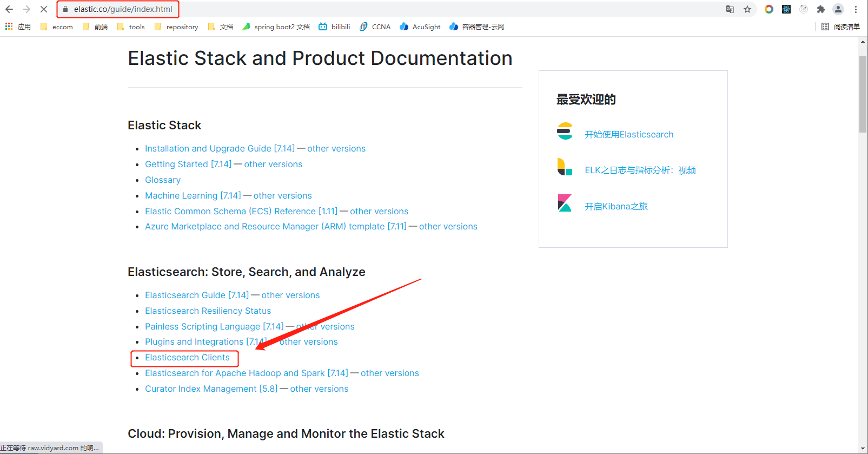Click the translate page icon
Screen dimensions: 868x454
[x=730, y=9]
